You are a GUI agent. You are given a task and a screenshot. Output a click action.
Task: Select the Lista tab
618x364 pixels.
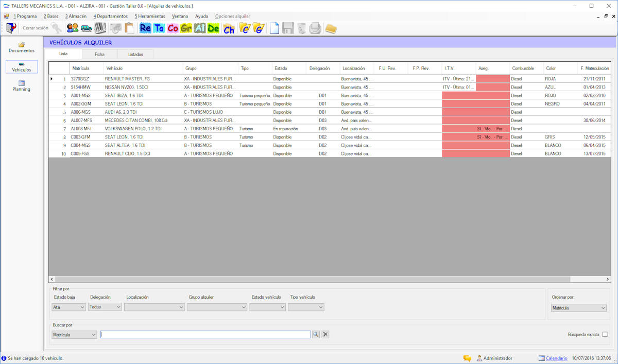point(63,54)
